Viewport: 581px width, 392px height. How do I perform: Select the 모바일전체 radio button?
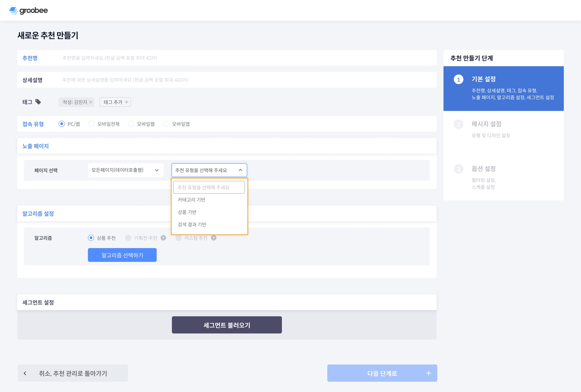92,124
